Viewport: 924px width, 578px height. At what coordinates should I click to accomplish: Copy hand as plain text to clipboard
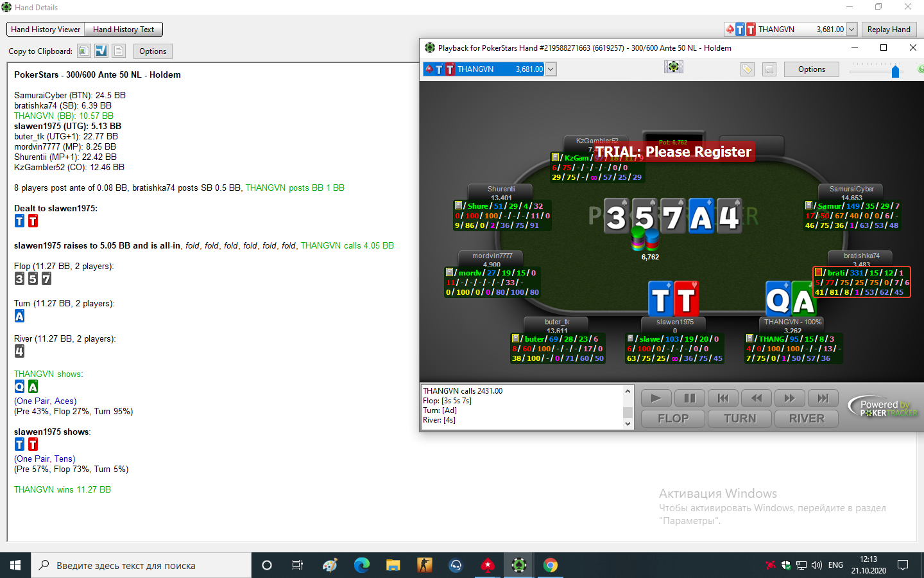[119, 51]
